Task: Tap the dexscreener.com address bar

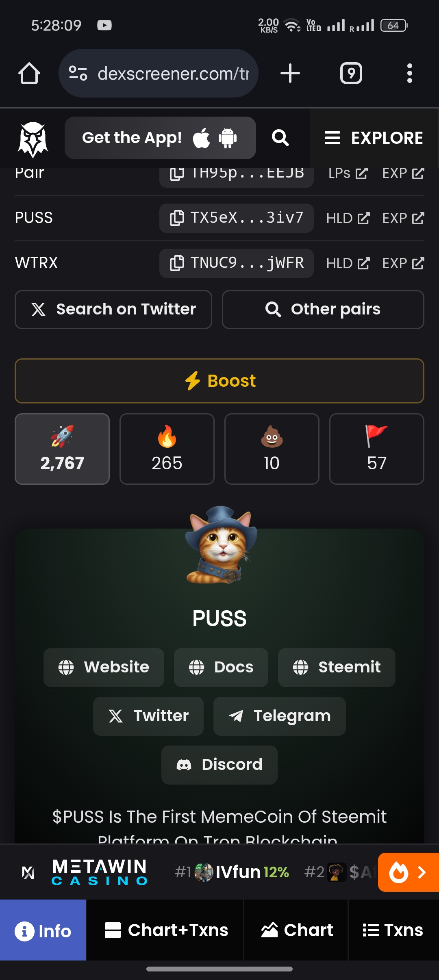Action: point(159,74)
